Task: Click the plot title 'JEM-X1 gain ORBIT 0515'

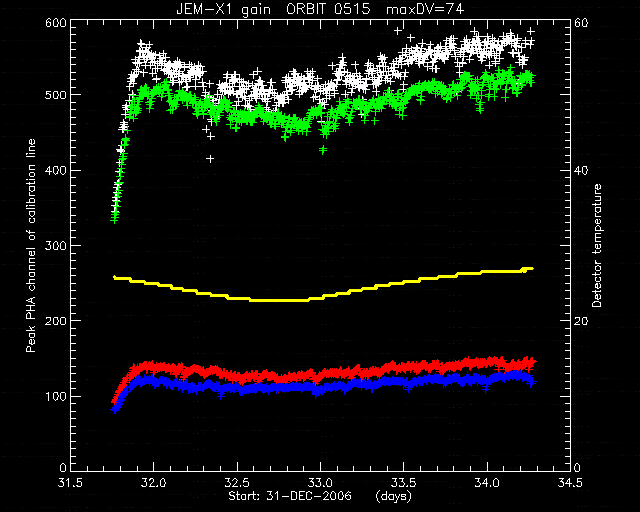Action: pos(273,9)
